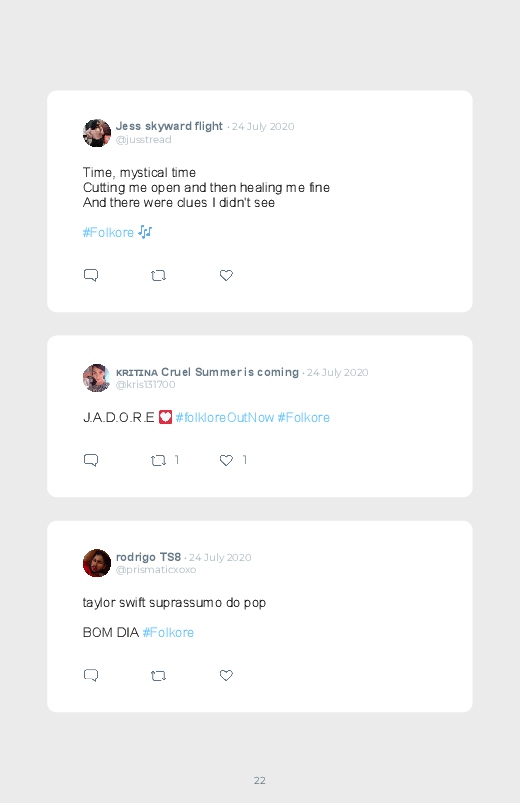This screenshot has height=803, width=520.
Task: Open the @jusstread handle
Action: tap(143, 140)
